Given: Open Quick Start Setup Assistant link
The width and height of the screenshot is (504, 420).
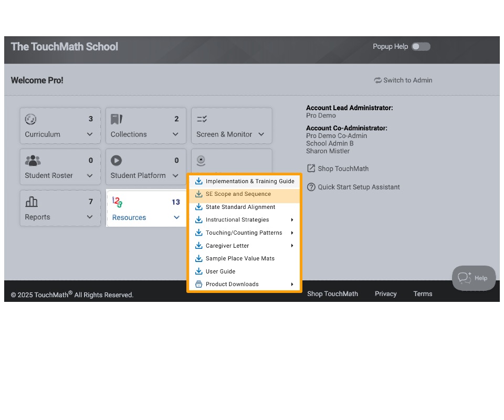Looking at the screenshot, I should coord(353,187).
